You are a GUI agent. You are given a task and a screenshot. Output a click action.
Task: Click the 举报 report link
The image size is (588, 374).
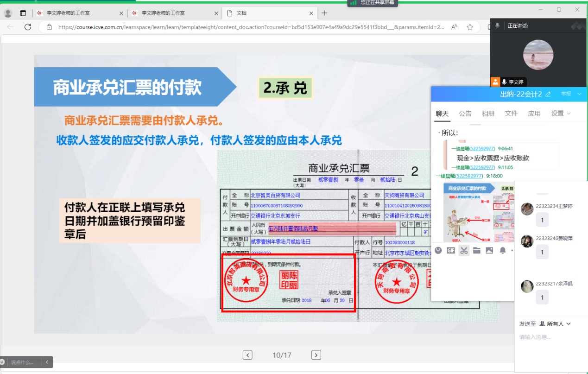point(566,94)
